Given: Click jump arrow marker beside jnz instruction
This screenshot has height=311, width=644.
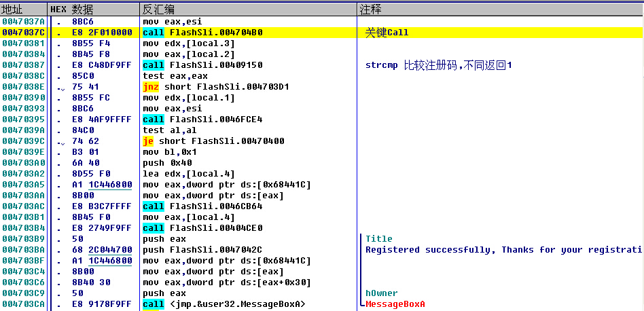Looking at the screenshot, I should point(61,88).
